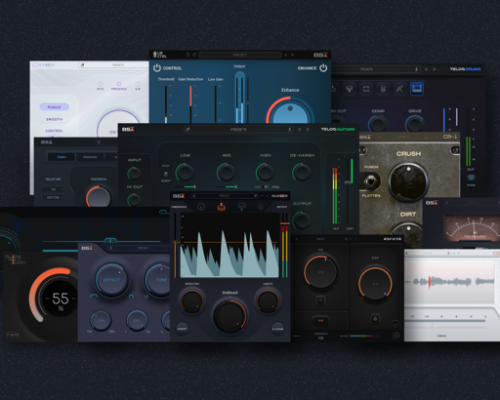
Task: Toggle the PUNCH mode button in Oxygen
Action: pyautogui.click(x=54, y=107)
